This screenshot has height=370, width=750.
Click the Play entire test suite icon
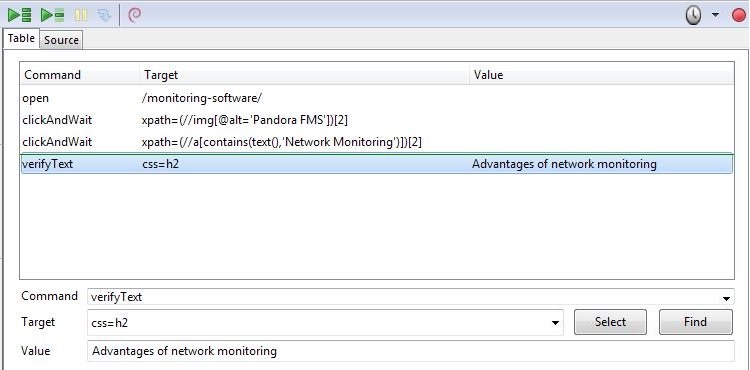(x=20, y=15)
